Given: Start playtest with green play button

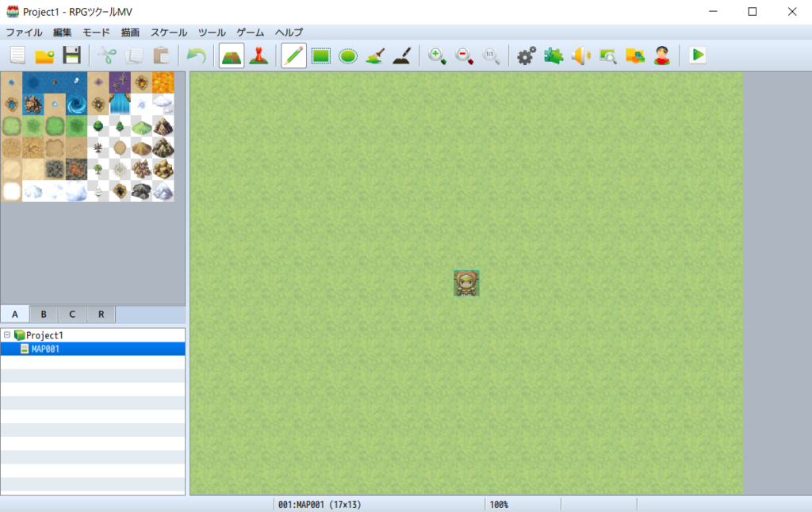Looking at the screenshot, I should [697, 55].
